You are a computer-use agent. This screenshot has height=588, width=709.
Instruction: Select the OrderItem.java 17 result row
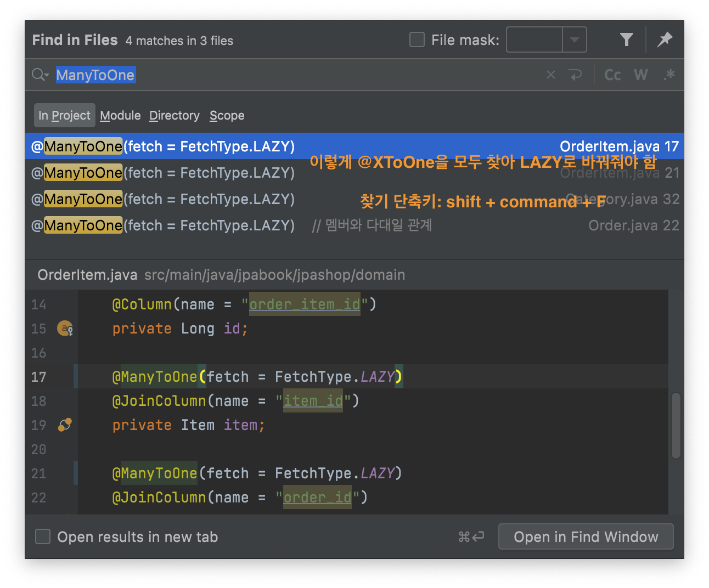[x=354, y=146]
